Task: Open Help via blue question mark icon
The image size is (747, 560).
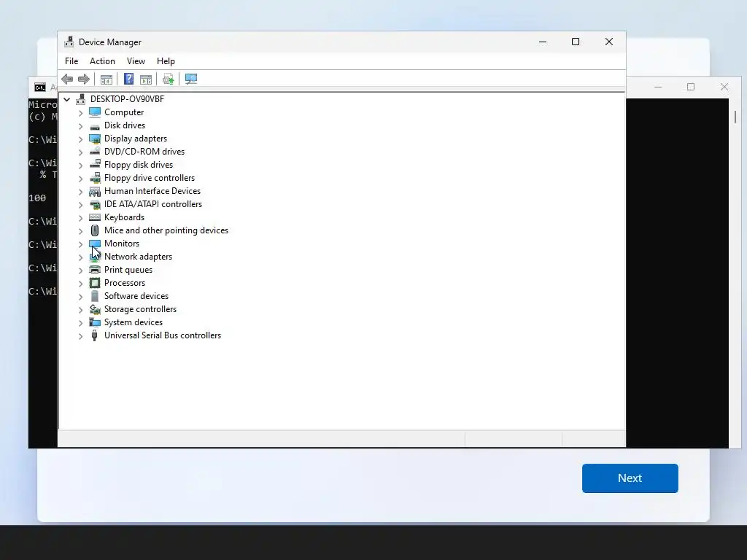Action: tap(128, 79)
